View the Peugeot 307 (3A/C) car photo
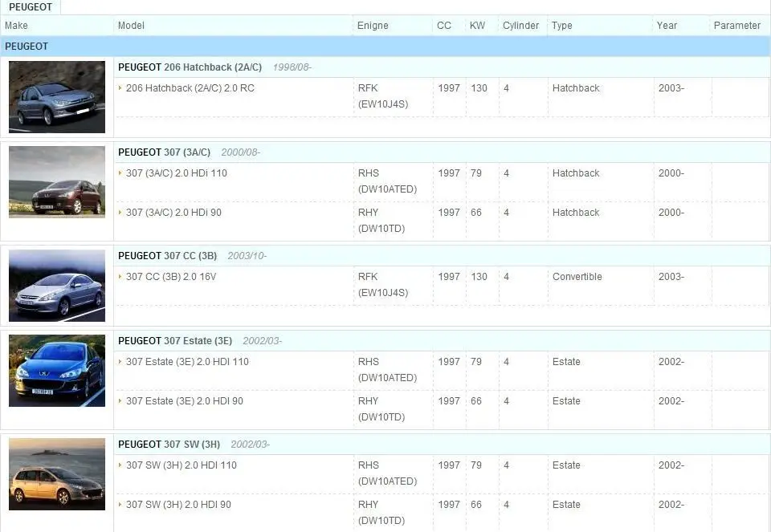This screenshot has width=771, height=532. click(x=57, y=182)
